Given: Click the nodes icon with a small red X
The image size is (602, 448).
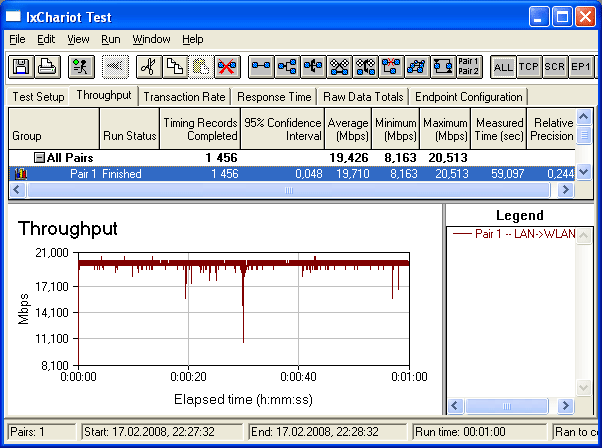Looking at the screenshot, I should (391, 67).
